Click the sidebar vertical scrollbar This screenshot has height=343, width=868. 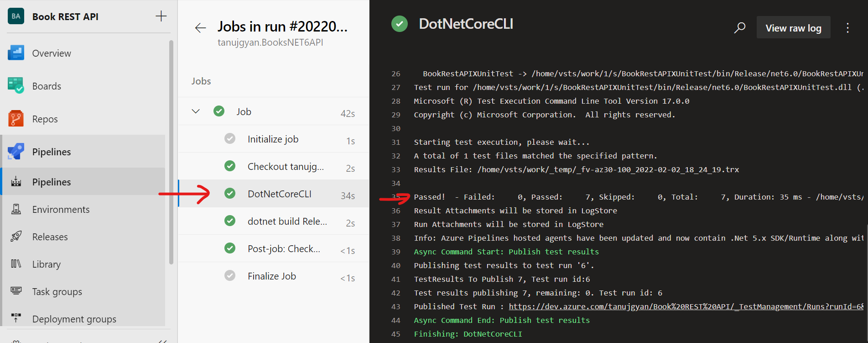tap(171, 152)
